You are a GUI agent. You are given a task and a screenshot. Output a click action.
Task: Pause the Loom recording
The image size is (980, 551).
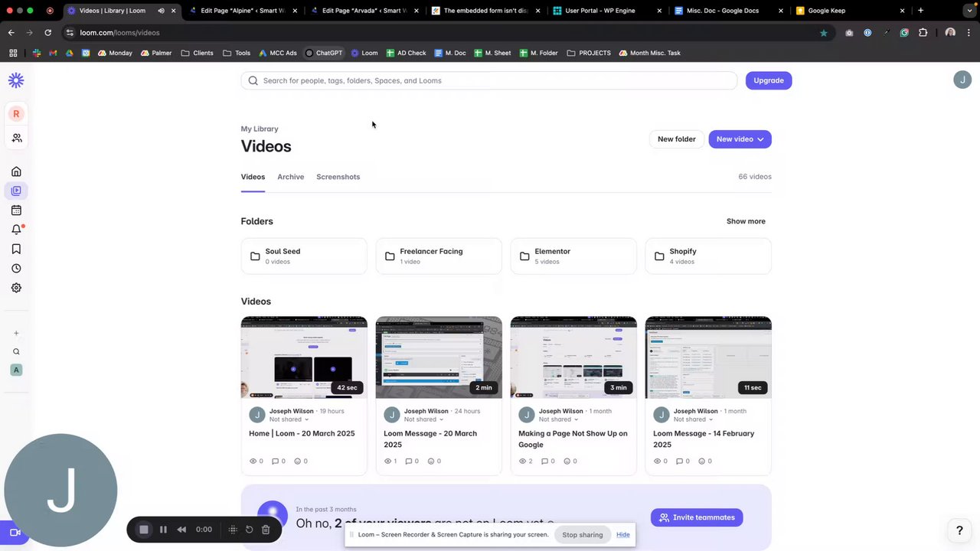pos(163,530)
